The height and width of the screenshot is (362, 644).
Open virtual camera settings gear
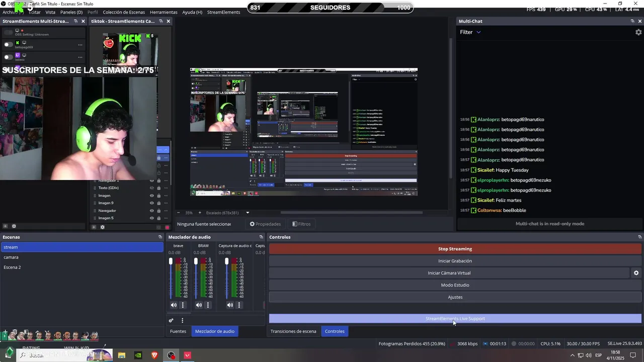tap(636, 273)
